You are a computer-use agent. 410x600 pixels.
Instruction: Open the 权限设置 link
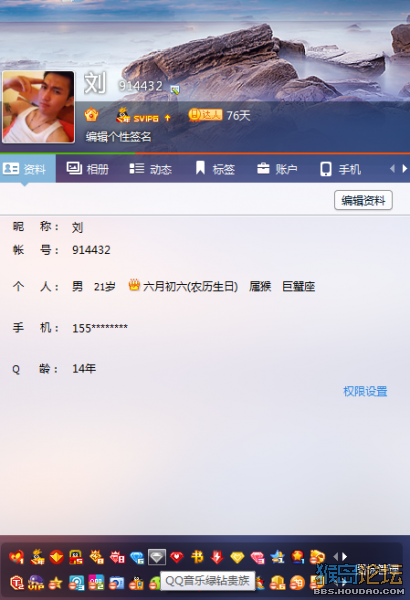[x=365, y=391]
